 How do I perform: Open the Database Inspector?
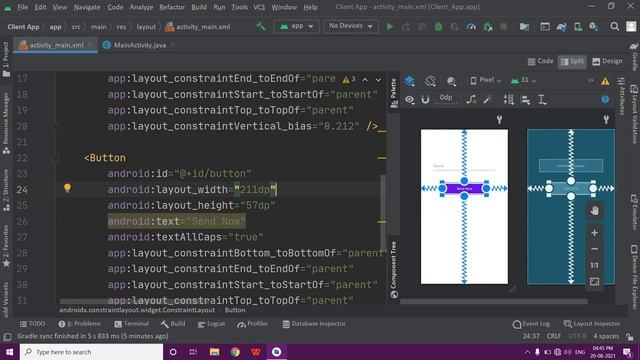314,324
